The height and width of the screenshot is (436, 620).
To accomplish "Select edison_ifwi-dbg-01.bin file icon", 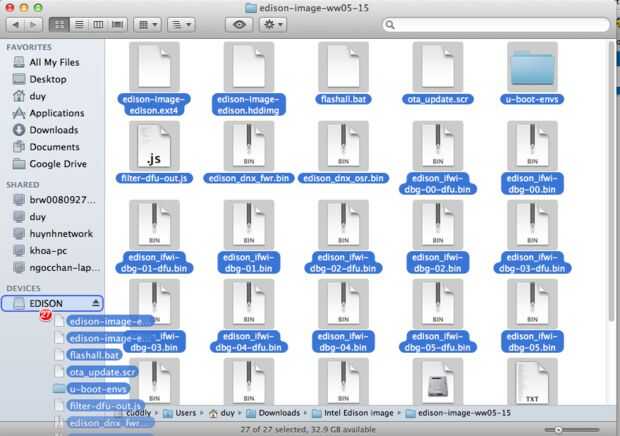I will tap(249, 225).
